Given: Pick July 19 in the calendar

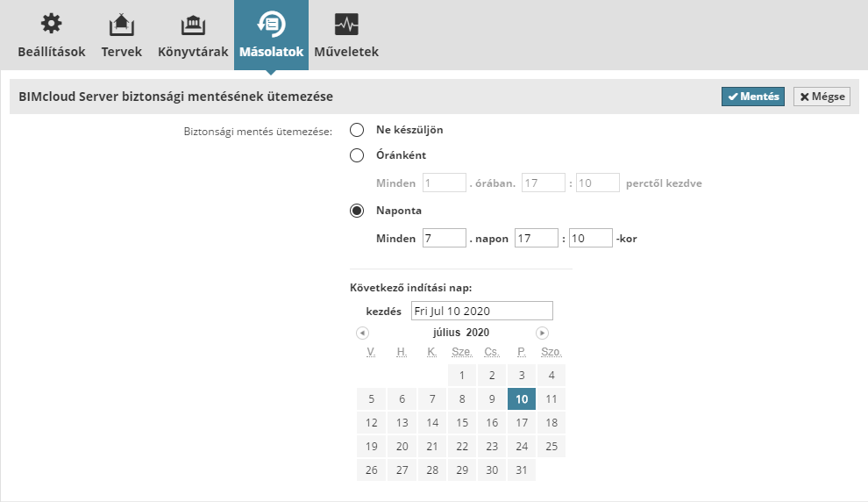Looking at the screenshot, I should point(372,447).
